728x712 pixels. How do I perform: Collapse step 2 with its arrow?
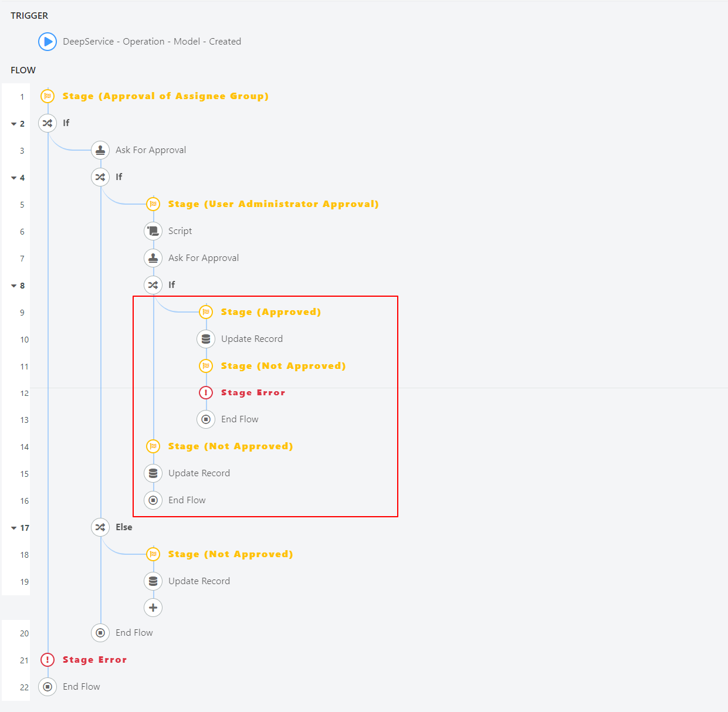[x=13, y=124]
